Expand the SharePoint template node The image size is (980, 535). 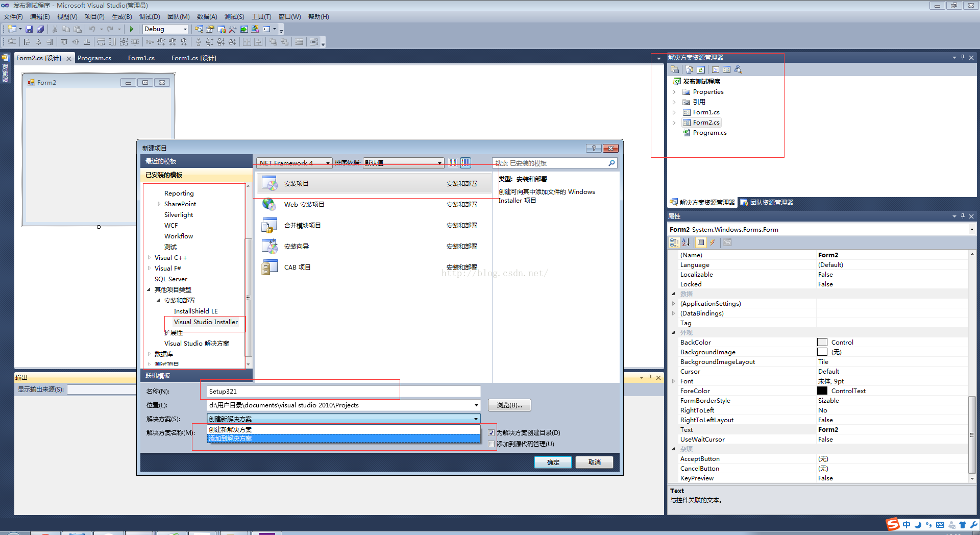click(x=159, y=204)
